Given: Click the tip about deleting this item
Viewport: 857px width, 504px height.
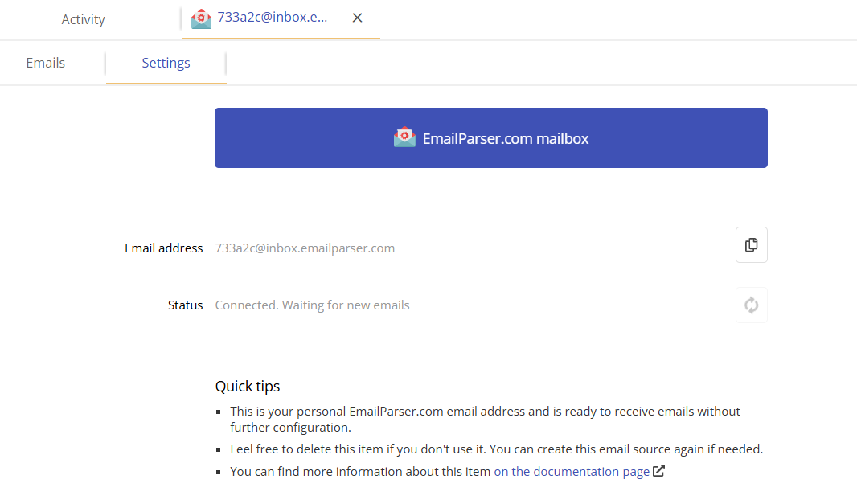Looking at the screenshot, I should [x=496, y=449].
